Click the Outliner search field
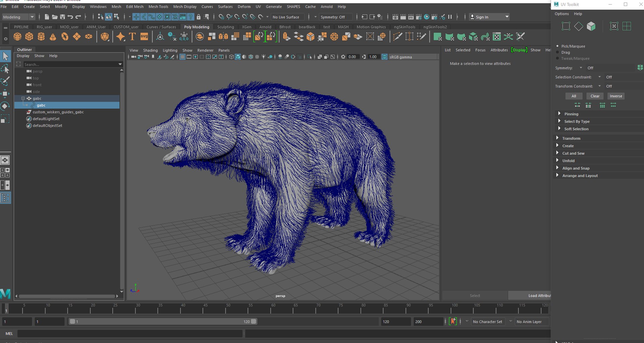 point(70,64)
